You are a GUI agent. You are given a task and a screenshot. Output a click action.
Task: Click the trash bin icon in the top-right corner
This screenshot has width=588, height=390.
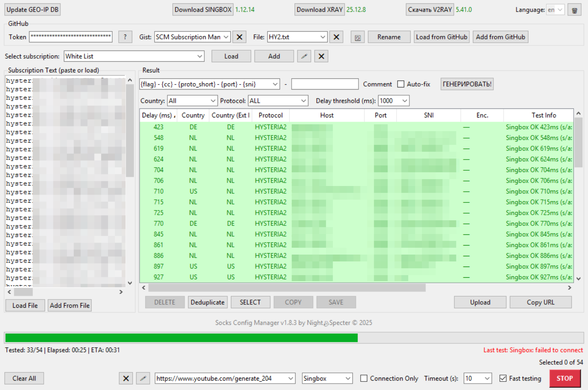point(574,9)
